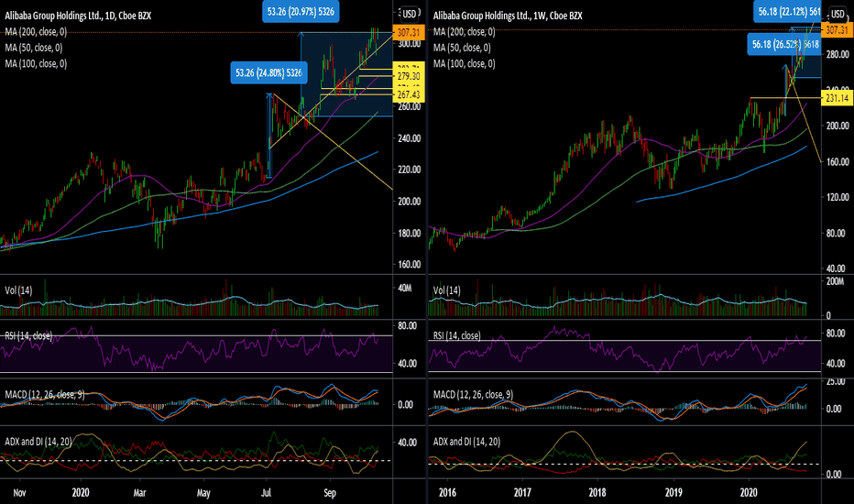This screenshot has width=854, height=504.
Task: Click the '2020' label on the weekly time axis
Action: point(749,493)
